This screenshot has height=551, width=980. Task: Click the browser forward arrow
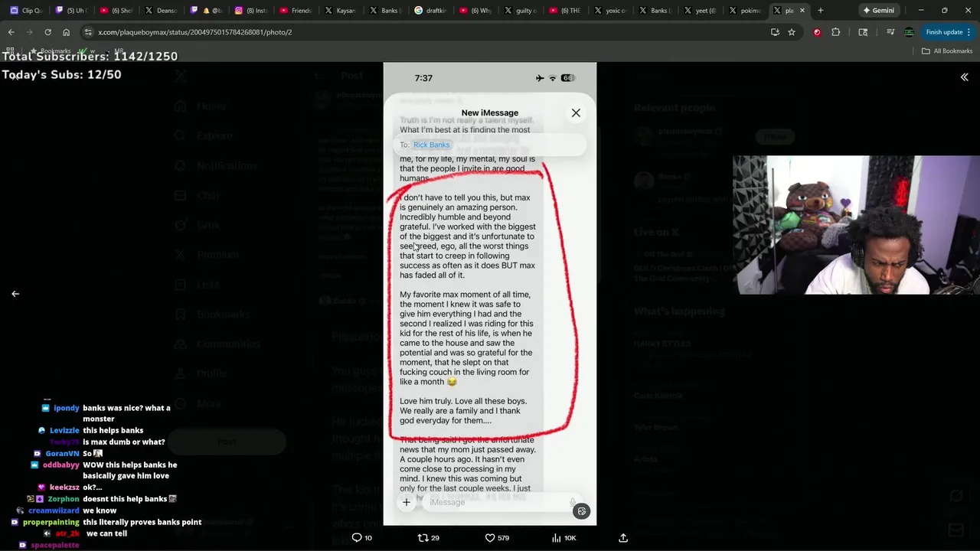click(29, 32)
